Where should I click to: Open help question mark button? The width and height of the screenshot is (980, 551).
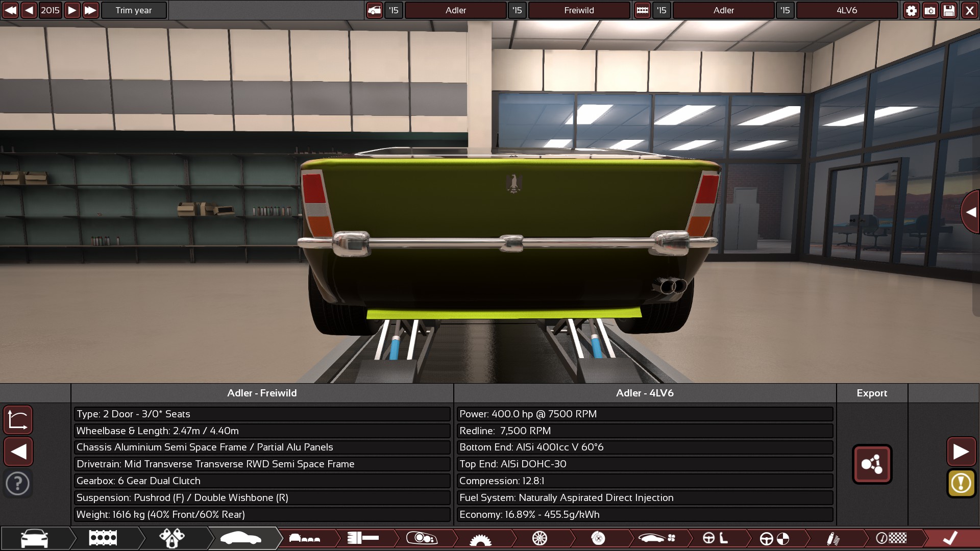tap(18, 483)
